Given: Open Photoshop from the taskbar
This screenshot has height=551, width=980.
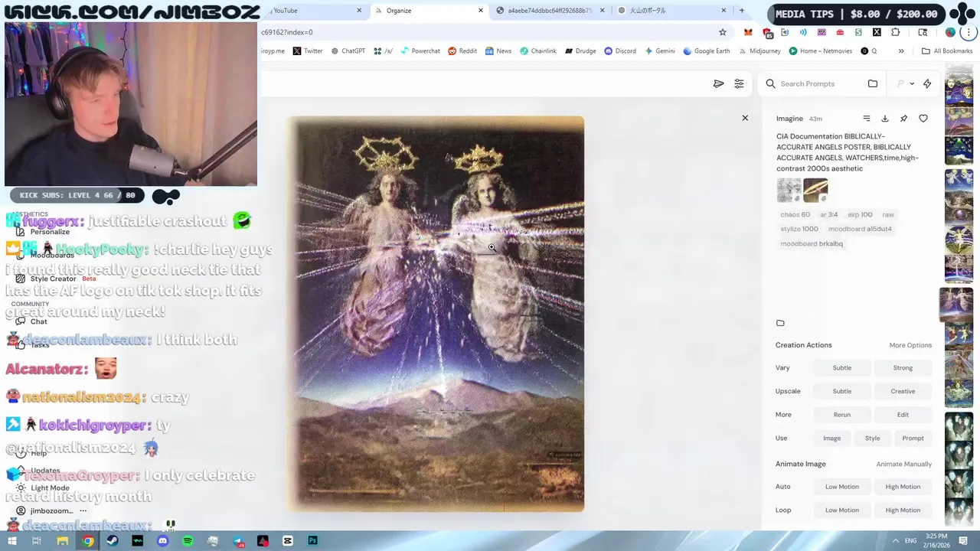Looking at the screenshot, I should [x=312, y=541].
